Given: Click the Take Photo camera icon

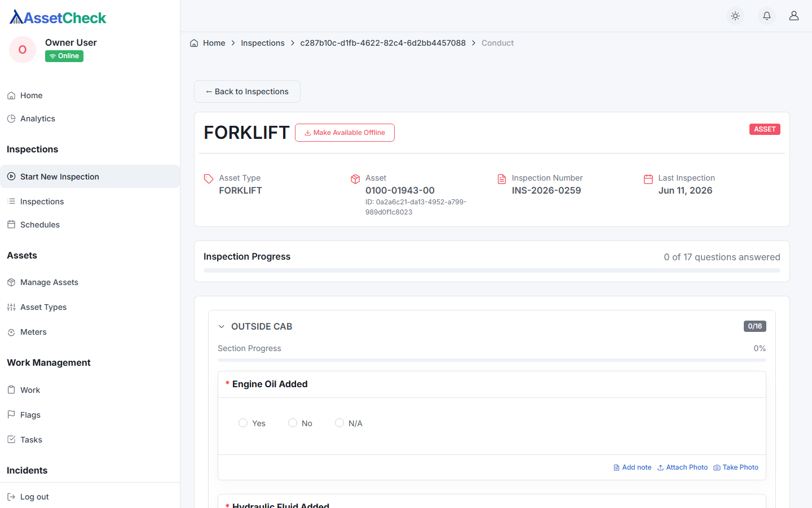Looking at the screenshot, I should [x=717, y=467].
